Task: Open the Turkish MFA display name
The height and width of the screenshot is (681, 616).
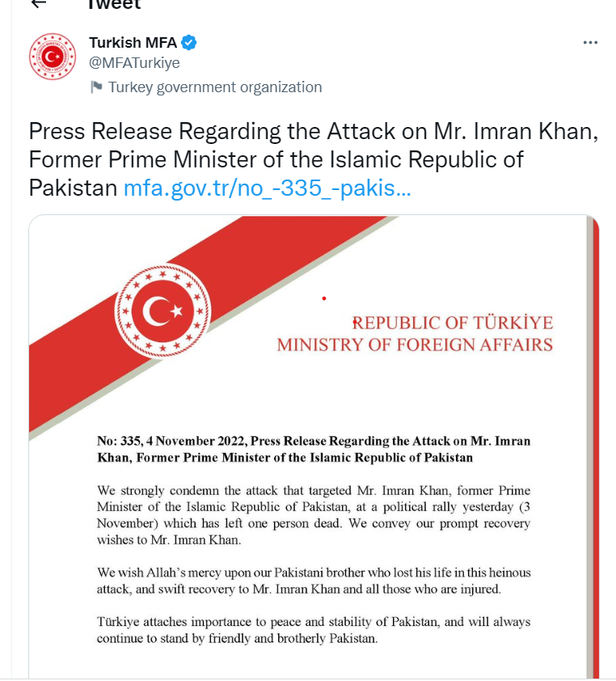Action: click(133, 43)
